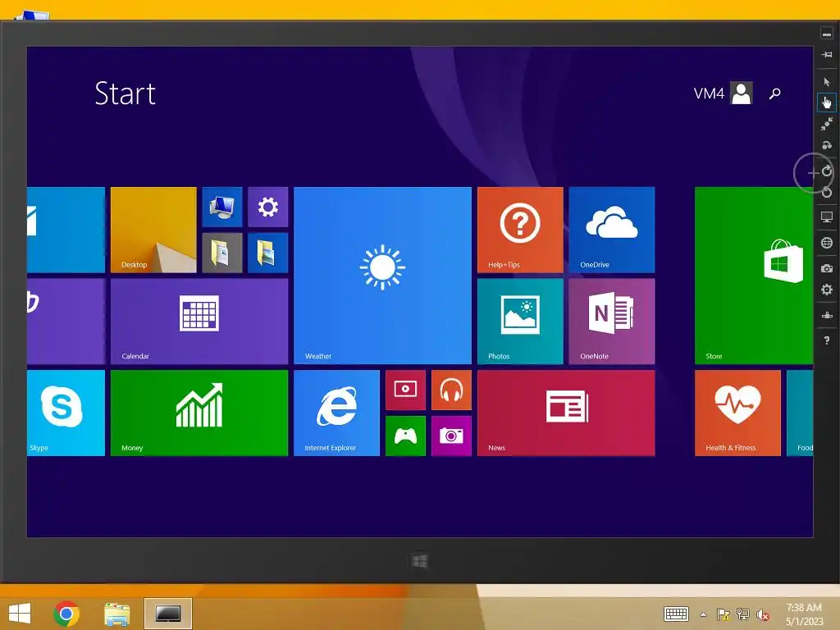Open Change network properties icon
Viewport: 840px width, 630px height.
tap(827, 315)
